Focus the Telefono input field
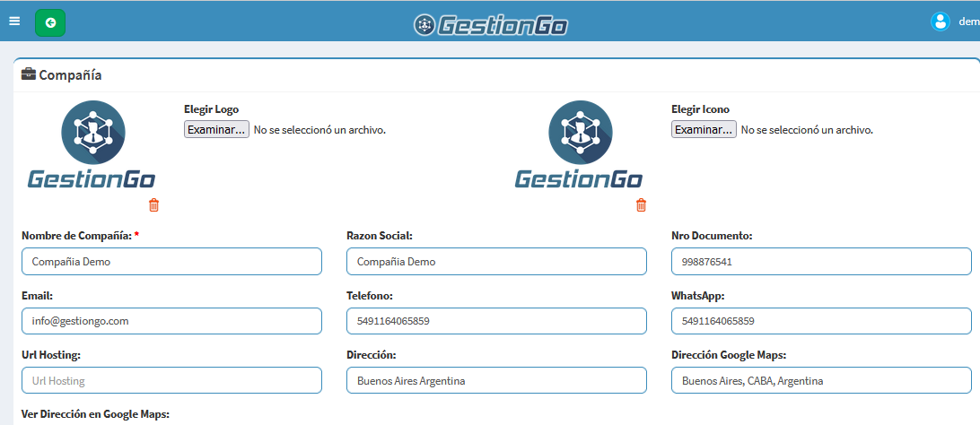Image resolution: width=980 pixels, height=425 pixels. tap(496, 321)
